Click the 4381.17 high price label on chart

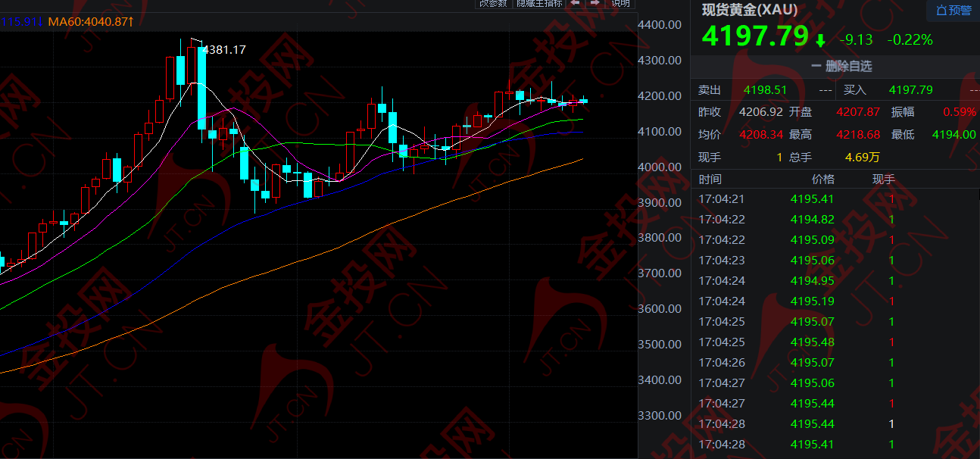point(225,50)
